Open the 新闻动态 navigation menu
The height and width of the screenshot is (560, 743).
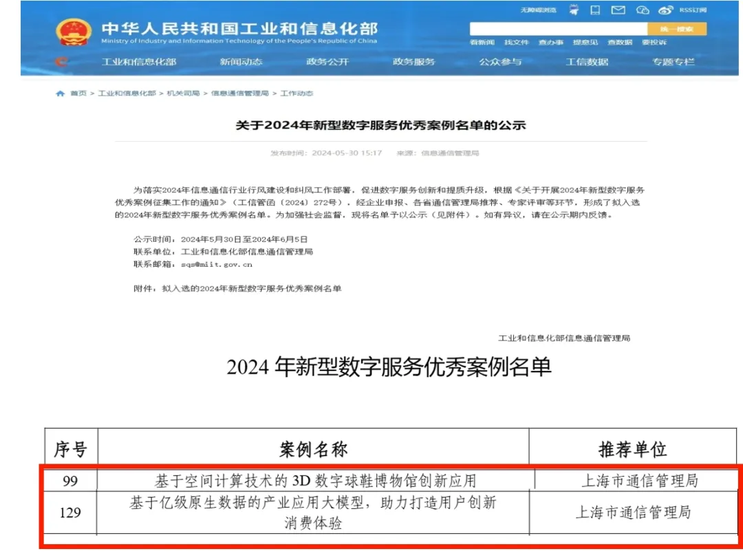point(241,62)
